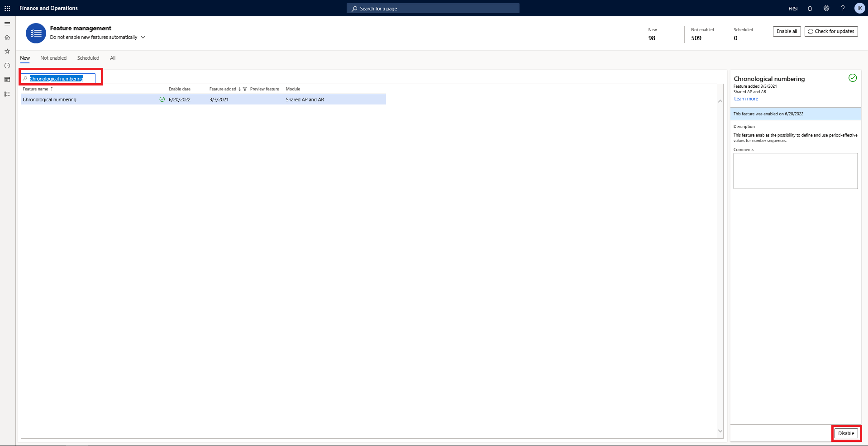Open the notifications bell
Viewport: 868px width, 446px height.
(x=810, y=8)
